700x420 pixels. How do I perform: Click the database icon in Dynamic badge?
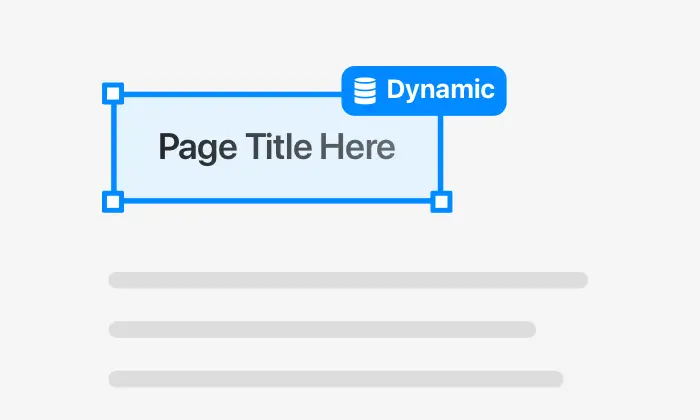pos(365,91)
